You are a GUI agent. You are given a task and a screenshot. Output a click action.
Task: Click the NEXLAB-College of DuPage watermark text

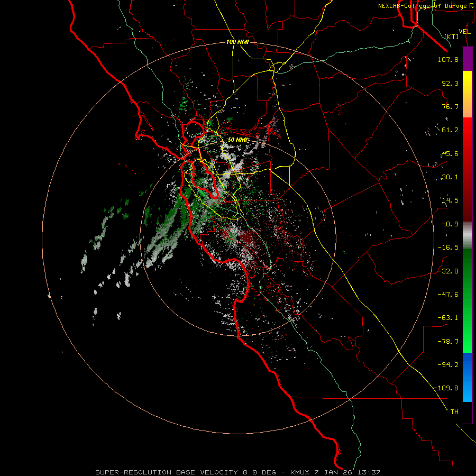[x=427, y=6]
